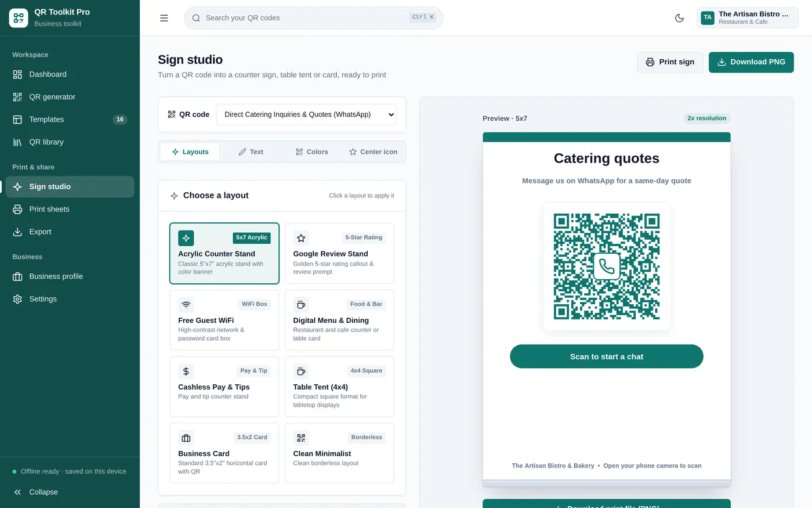
Task: Switch to the Layouts tab
Action: 190,152
